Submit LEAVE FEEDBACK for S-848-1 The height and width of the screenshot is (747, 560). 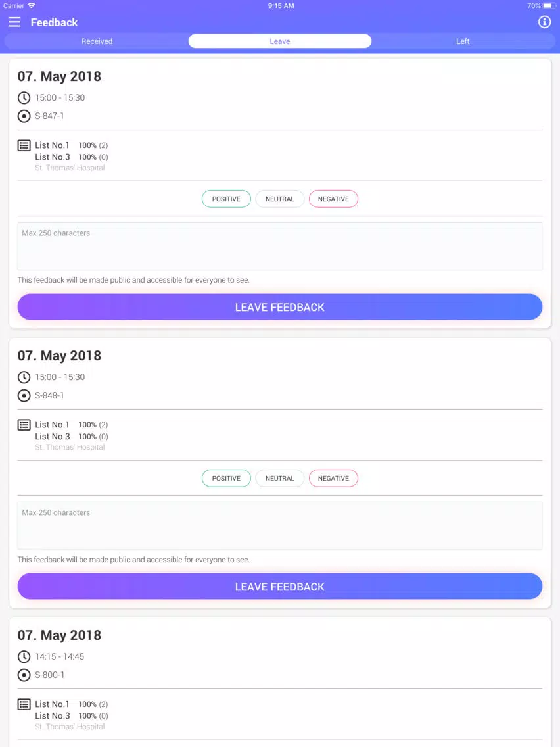(x=280, y=587)
